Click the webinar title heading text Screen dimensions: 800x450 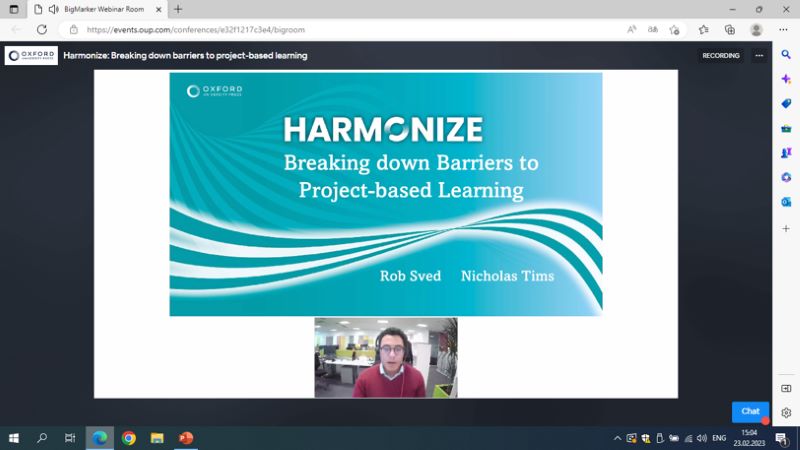pyautogui.click(x=185, y=56)
